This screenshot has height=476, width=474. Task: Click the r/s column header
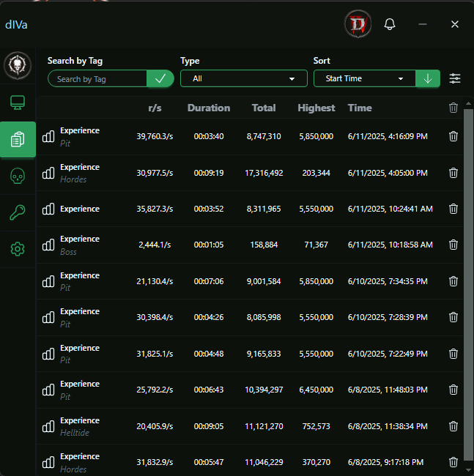click(155, 108)
